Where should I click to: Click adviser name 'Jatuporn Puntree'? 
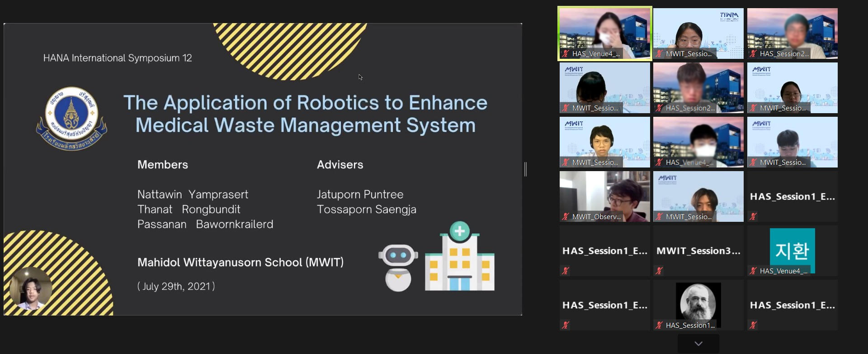click(x=360, y=195)
